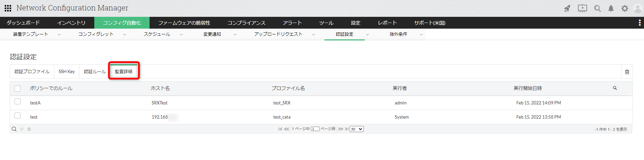Expand the スケジュール submenu chevron

tap(181, 34)
